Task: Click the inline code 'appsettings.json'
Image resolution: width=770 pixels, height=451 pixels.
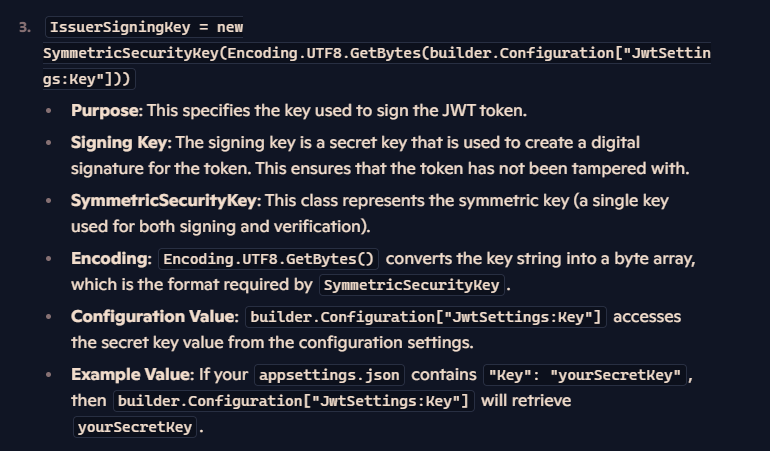Action: coord(329,375)
